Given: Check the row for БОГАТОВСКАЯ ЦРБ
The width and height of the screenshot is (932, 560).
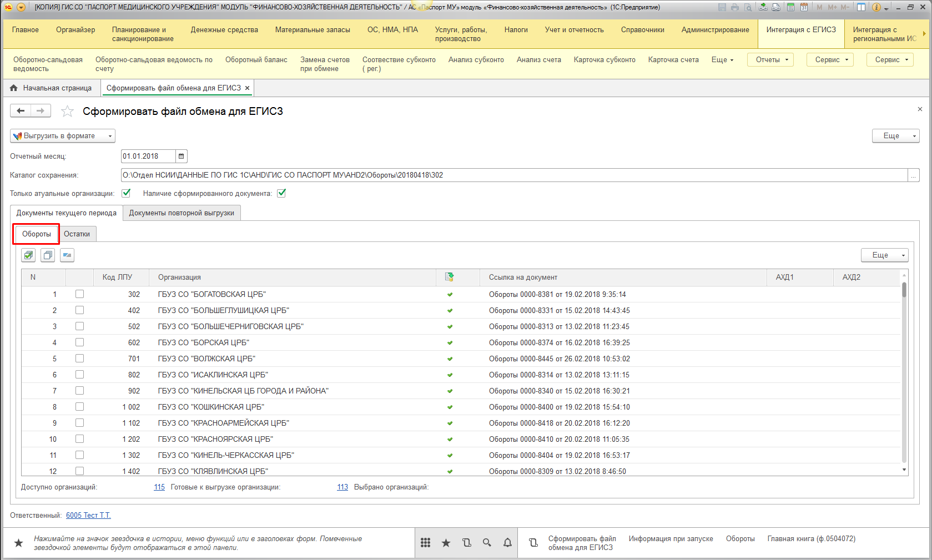Looking at the screenshot, I should pos(79,294).
